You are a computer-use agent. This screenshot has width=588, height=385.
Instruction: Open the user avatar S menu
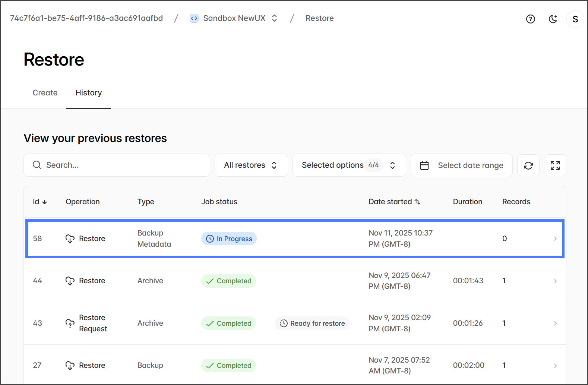click(575, 19)
